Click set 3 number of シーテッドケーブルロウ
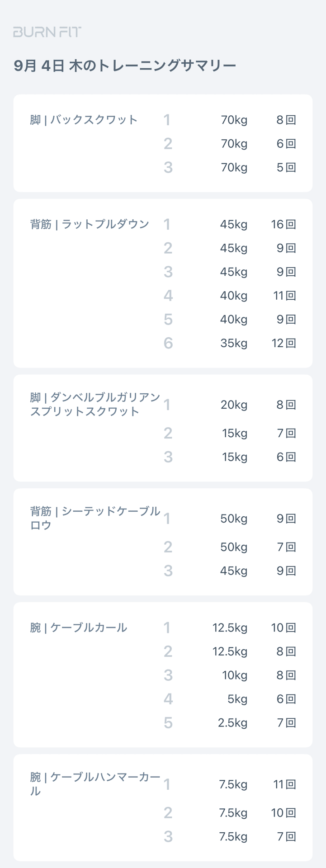 pos(168,571)
